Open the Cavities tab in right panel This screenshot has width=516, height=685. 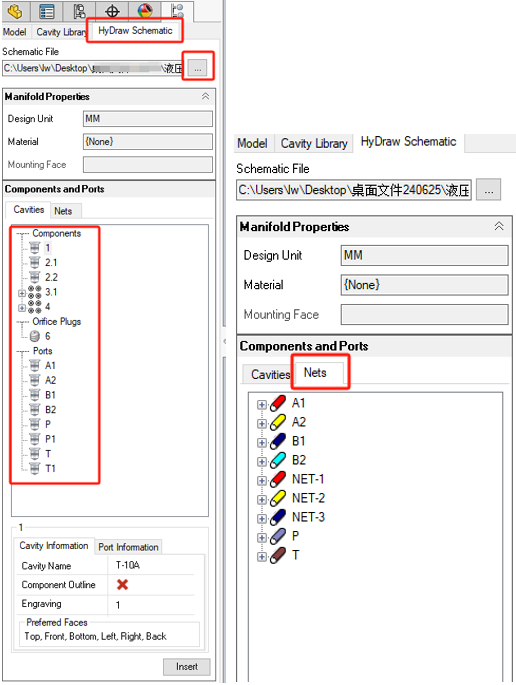(270, 374)
